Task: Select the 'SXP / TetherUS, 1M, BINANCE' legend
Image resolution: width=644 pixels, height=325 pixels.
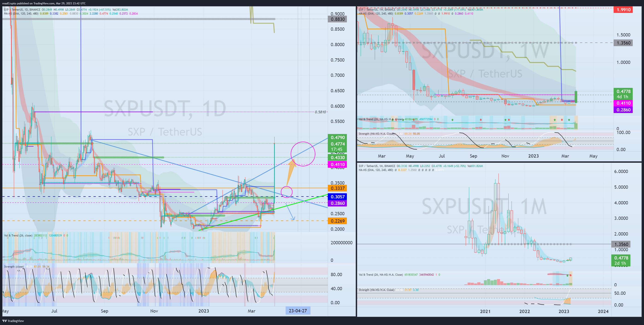Action: [x=377, y=166]
